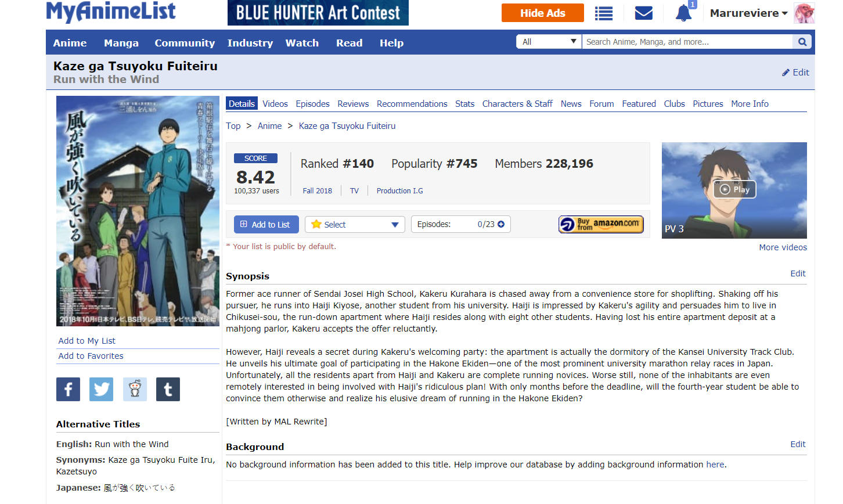The image size is (843, 504).
Task: Click the More videos link
Action: pyautogui.click(x=783, y=247)
